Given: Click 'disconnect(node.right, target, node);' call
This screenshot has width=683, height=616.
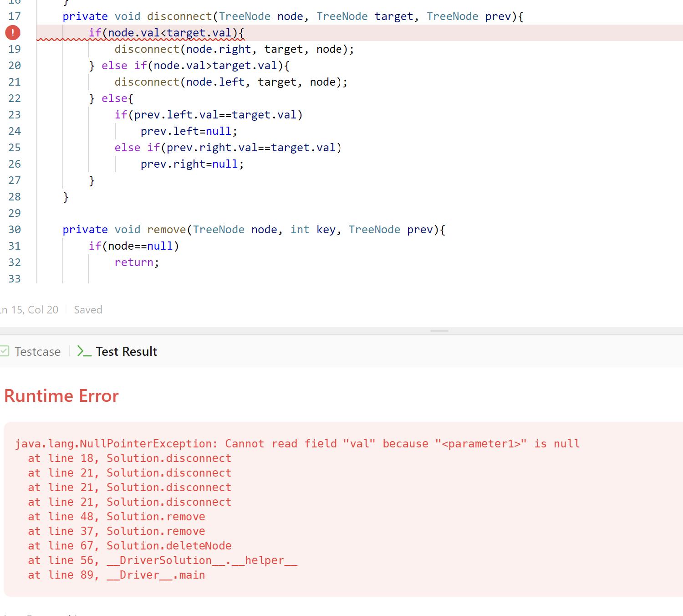Looking at the screenshot, I should point(234,49).
